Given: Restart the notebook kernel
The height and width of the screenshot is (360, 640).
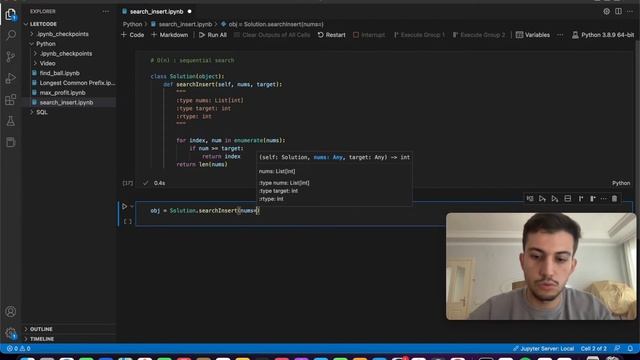Looking at the screenshot, I should [x=331, y=35].
